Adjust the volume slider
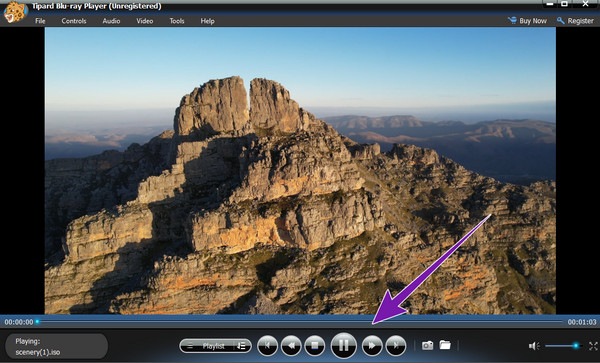This screenshot has width=600, height=363. pos(563,346)
